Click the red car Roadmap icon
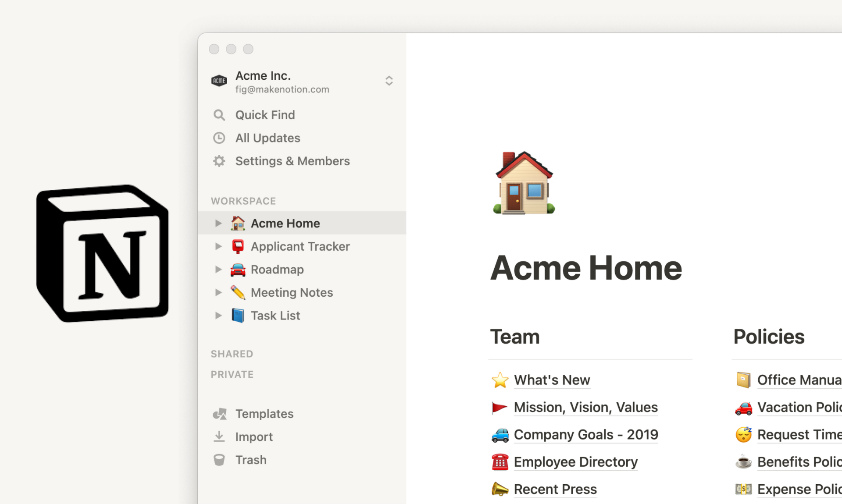The image size is (842, 504). (238, 270)
